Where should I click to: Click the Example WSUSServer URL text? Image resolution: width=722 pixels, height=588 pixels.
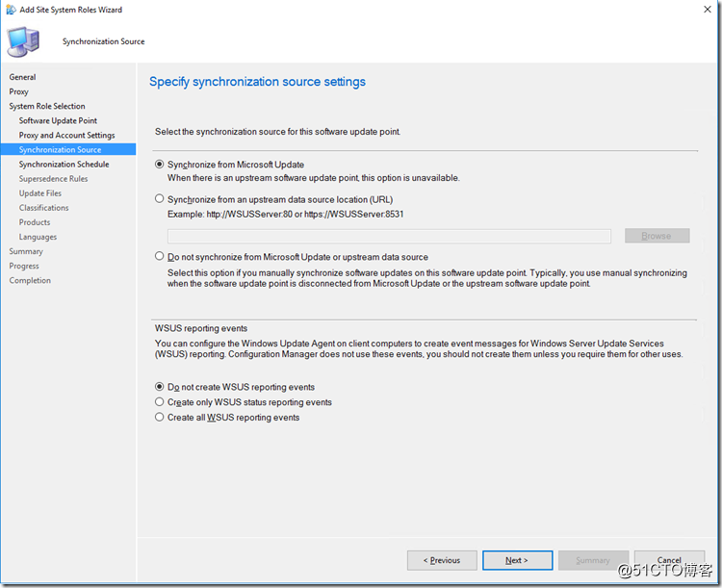286,214
